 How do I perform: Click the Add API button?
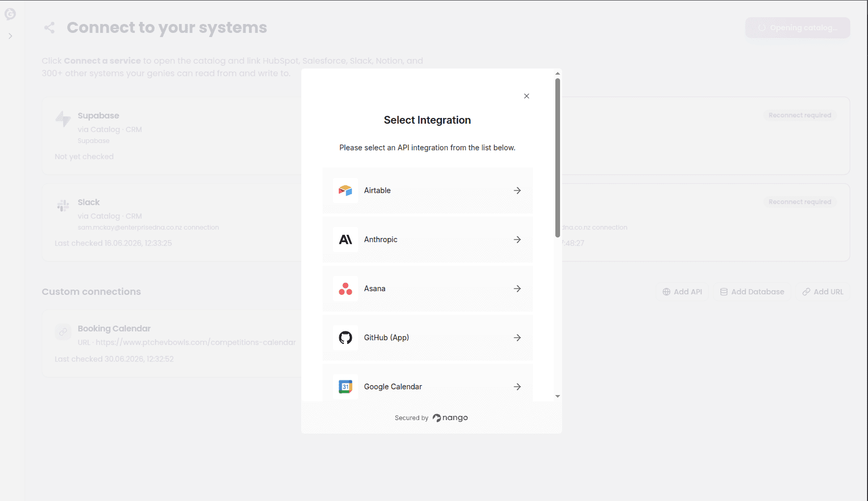(x=682, y=292)
